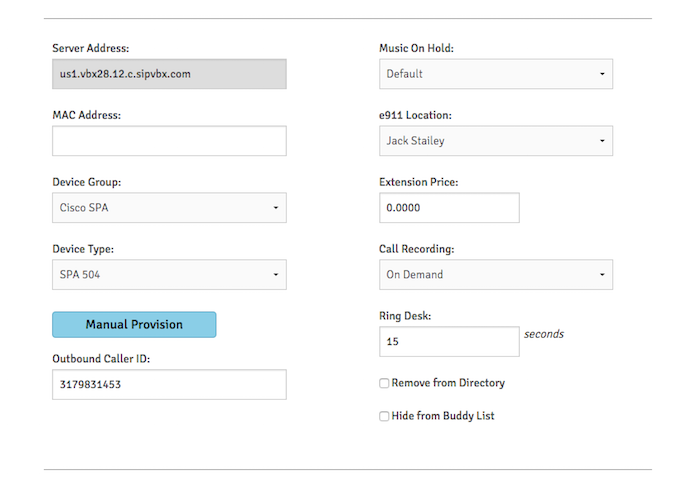This screenshot has height=489, width=700.
Task: Click the 'seconds' unit text
Action: (x=544, y=334)
